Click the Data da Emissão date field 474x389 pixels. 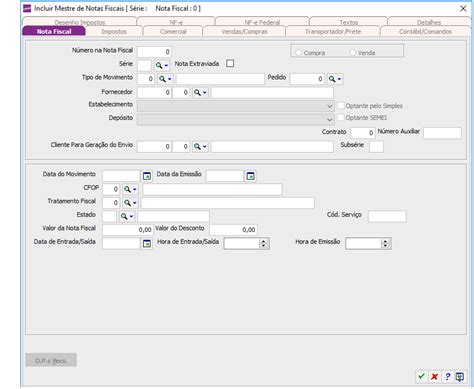[225, 176]
